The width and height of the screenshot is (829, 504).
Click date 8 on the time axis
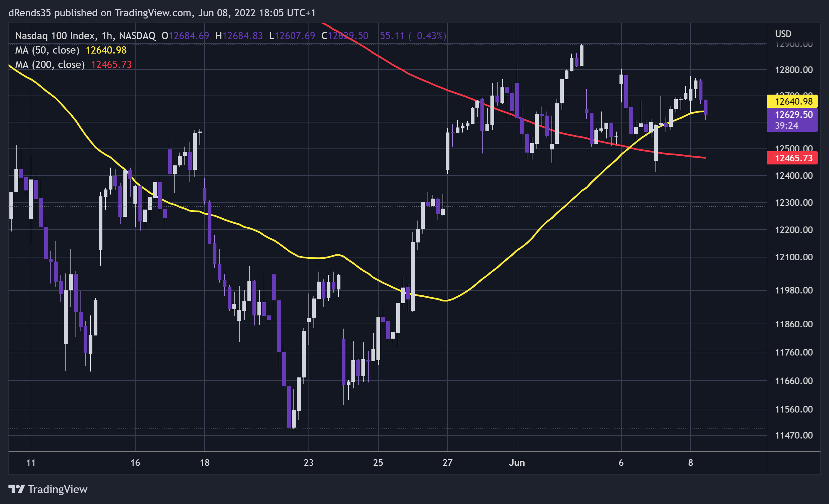pos(690,463)
